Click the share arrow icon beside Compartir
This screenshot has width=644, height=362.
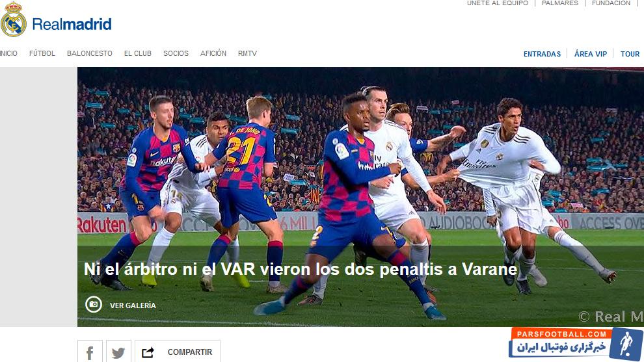coord(148,352)
